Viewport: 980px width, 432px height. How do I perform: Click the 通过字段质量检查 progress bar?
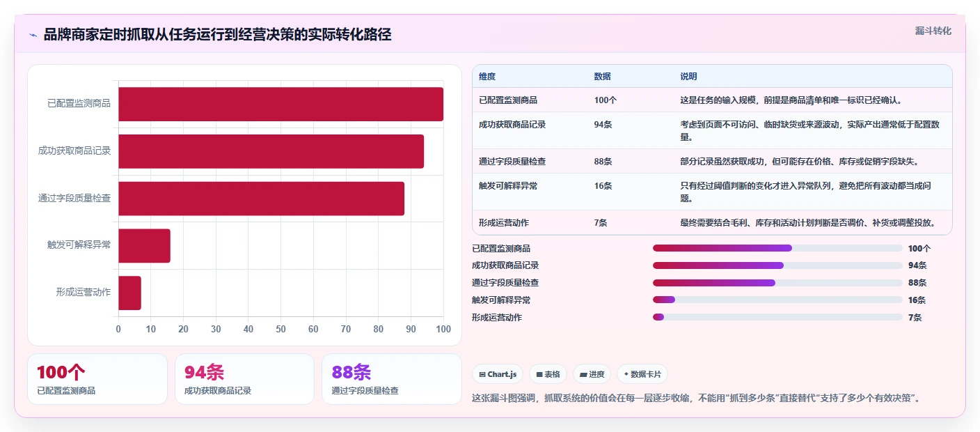[x=777, y=283]
